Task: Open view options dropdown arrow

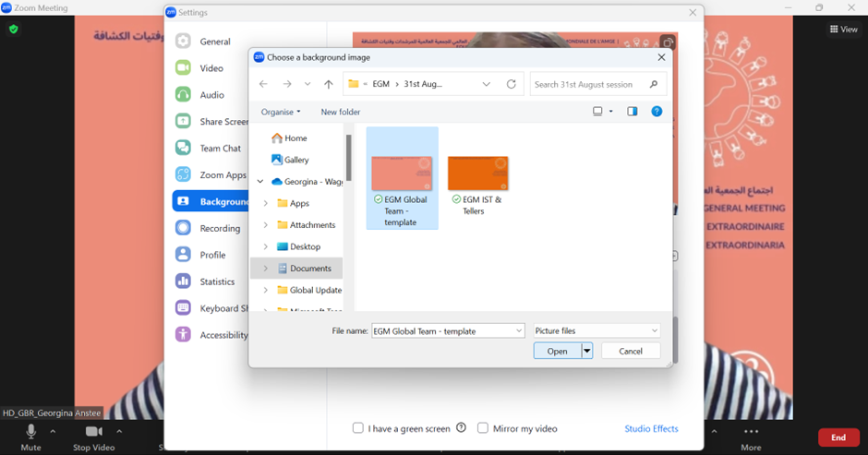Action: 611,112
